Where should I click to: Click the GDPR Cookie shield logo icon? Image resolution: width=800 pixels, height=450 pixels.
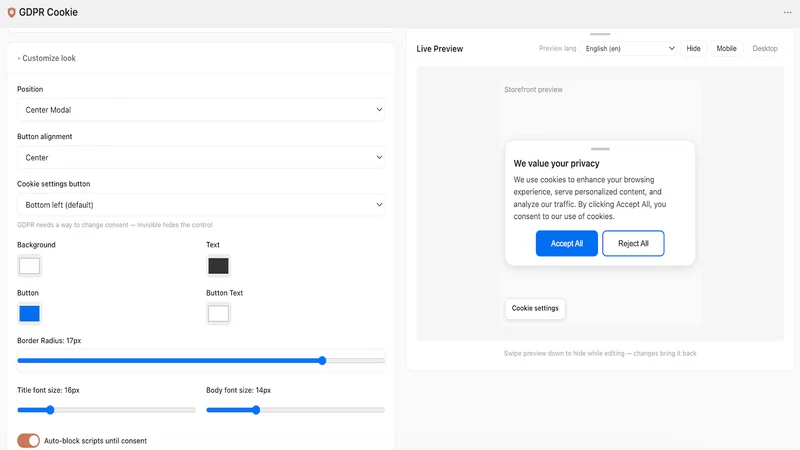point(11,12)
